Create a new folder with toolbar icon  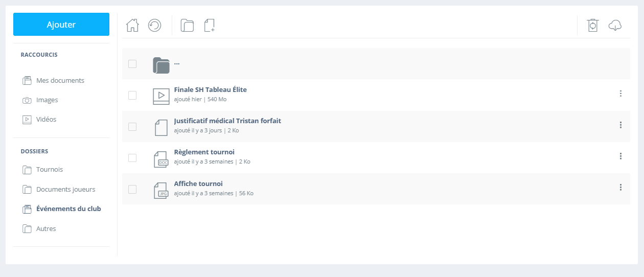187,25
